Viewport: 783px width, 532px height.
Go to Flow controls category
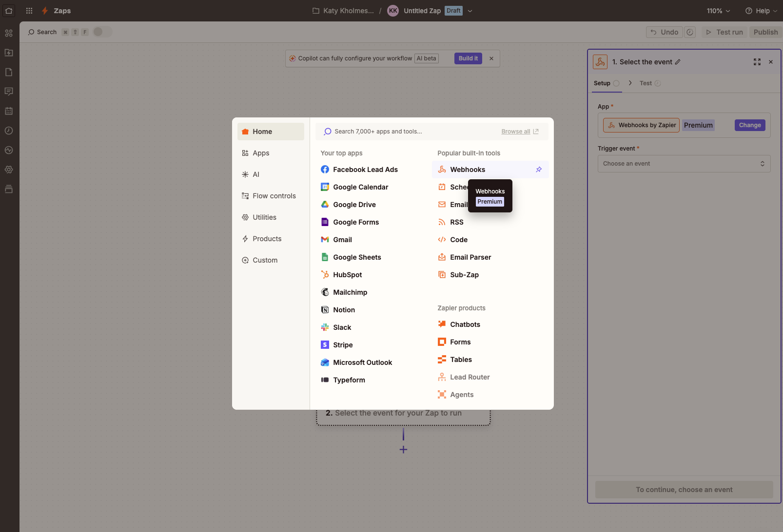point(271,196)
